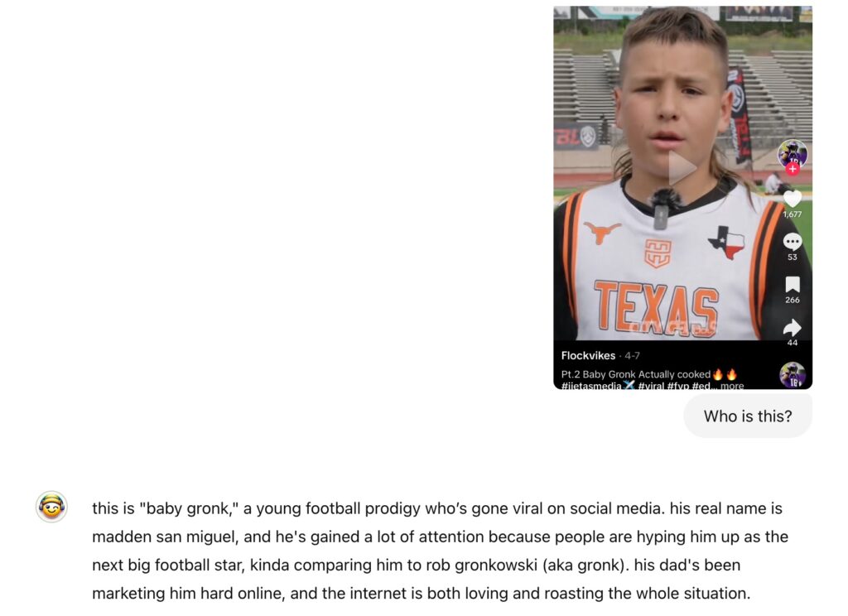This screenshot has width=848, height=616.
Task: Open the Flockvikes username link
Action: 588,355
